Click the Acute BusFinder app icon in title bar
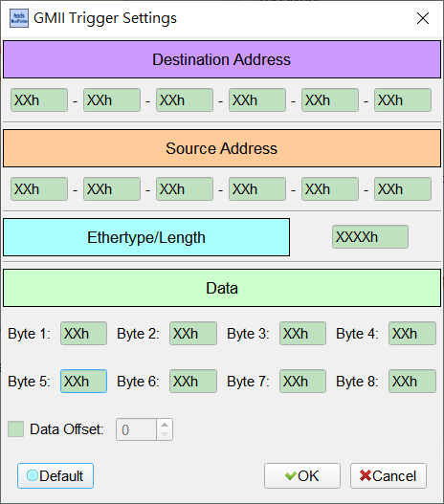The height and width of the screenshot is (504, 444). tap(19, 18)
